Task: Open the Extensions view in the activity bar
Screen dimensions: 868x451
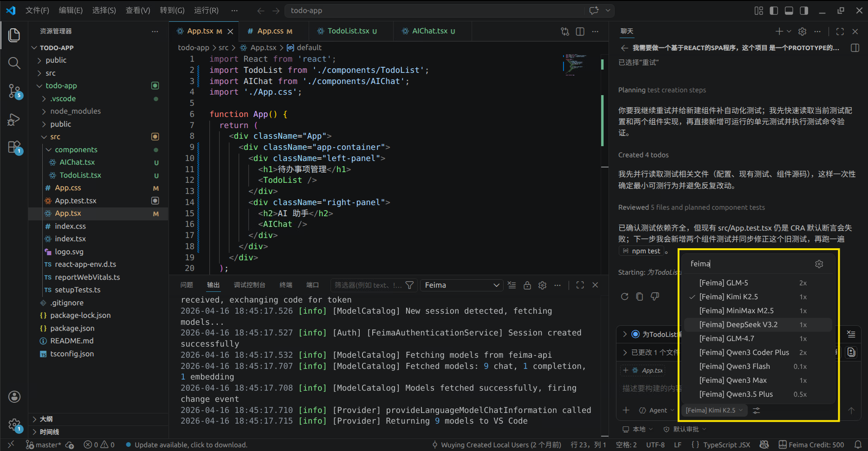Action: tap(14, 148)
